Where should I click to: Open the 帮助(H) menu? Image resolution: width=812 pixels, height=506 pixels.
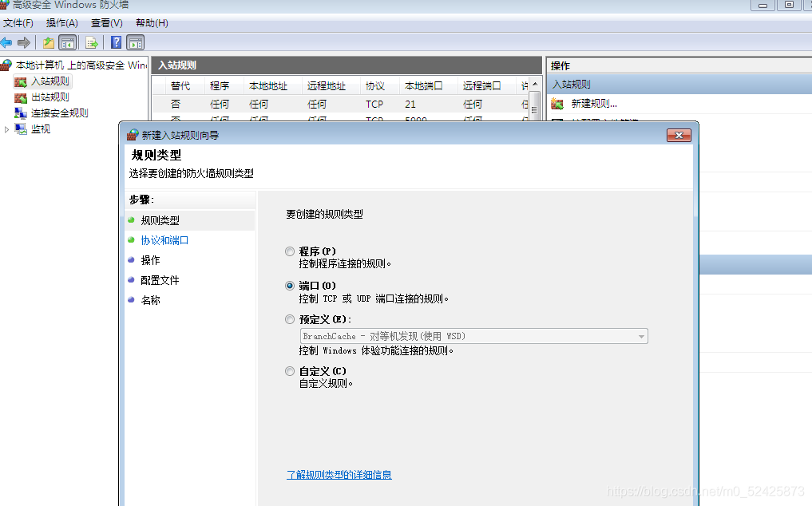[x=152, y=23]
